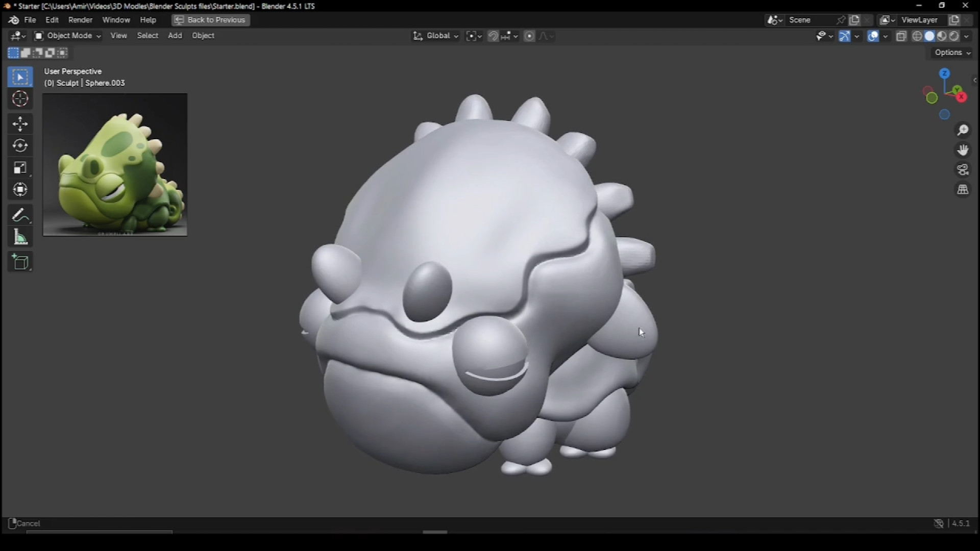Select the Move tool in toolbar
The width and height of the screenshot is (980, 551).
click(20, 124)
